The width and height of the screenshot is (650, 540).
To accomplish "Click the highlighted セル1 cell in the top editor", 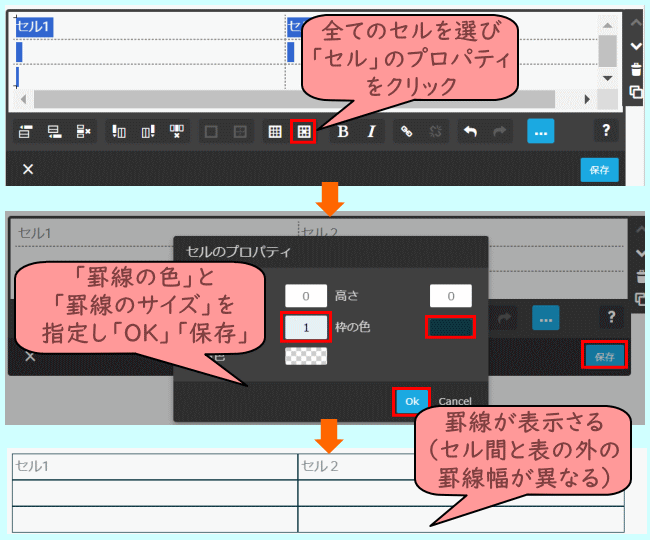I will click(x=34, y=27).
